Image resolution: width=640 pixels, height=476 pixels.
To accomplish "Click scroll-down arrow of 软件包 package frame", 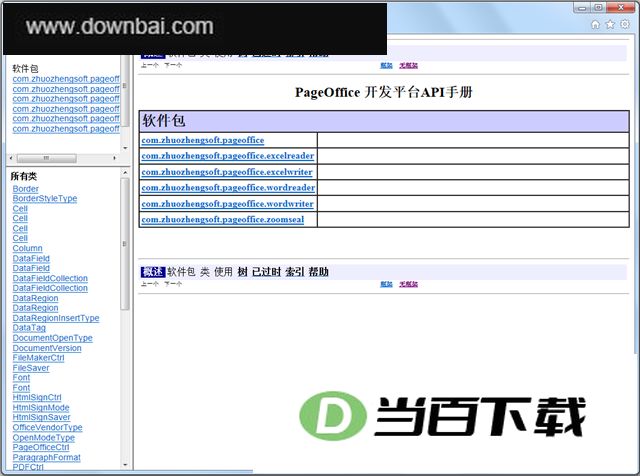I will (125, 148).
